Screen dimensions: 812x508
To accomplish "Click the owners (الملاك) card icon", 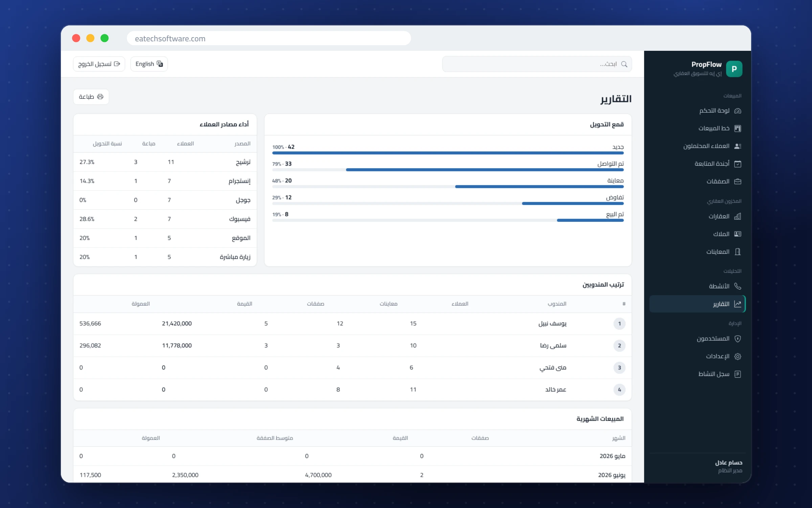I will [x=738, y=234].
